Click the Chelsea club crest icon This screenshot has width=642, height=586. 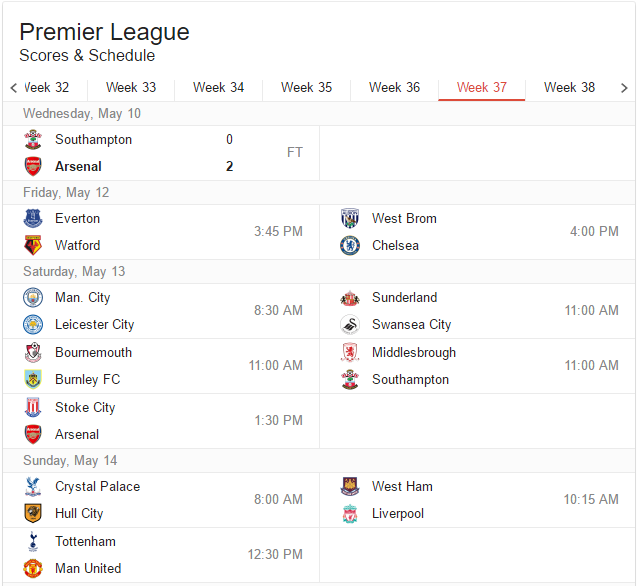coord(350,245)
